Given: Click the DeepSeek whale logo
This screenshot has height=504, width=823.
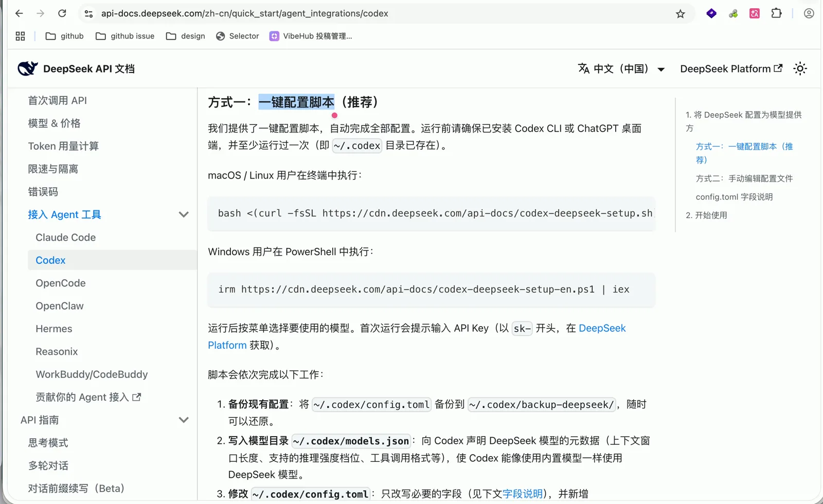Looking at the screenshot, I should 27,68.
